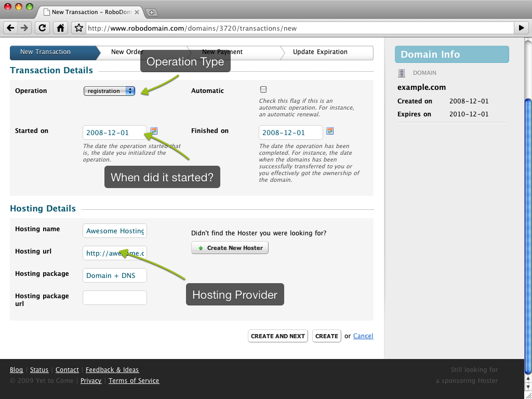Screen dimensions: 532x399
Task: Tick the Automatic operation checkbox
Action: pyautogui.click(x=263, y=89)
